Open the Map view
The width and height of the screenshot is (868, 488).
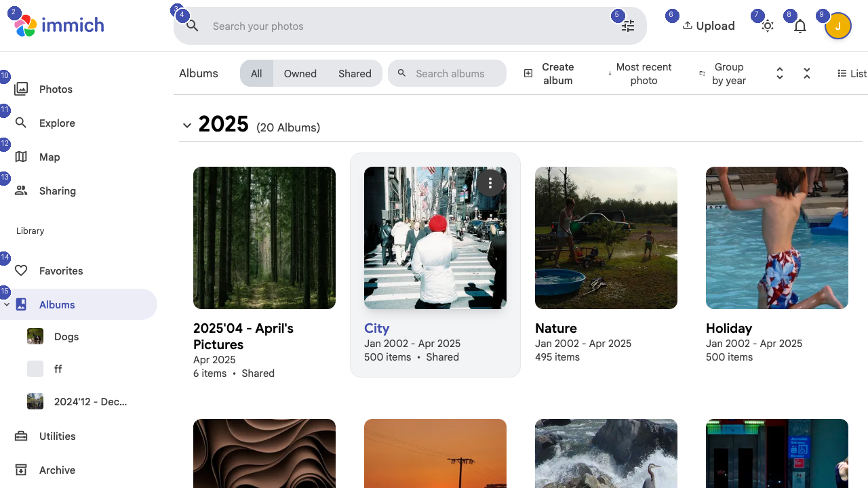tap(48, 157)
